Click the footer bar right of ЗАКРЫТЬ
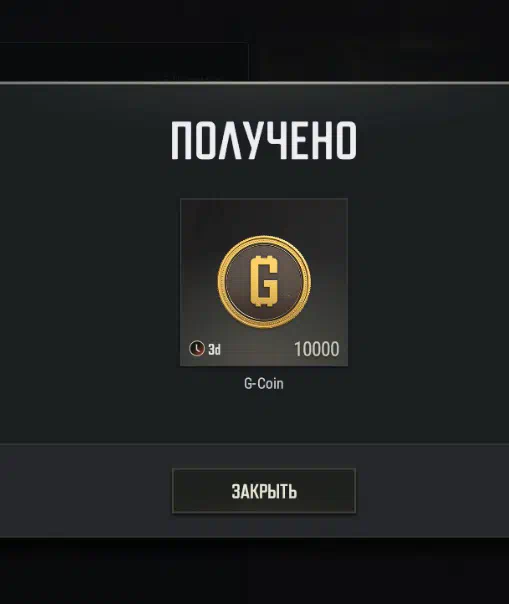Image resolution: width=509 pixels, height=604 pixels. (432, 491)
